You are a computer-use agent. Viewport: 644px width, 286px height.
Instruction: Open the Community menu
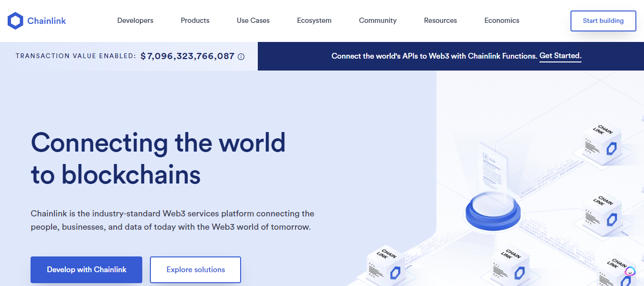(378, 20)
